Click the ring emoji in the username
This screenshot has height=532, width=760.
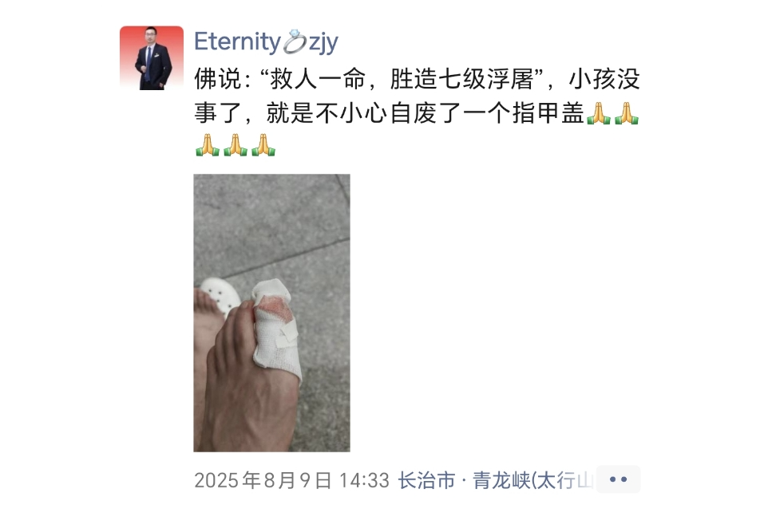click(295, 41)
